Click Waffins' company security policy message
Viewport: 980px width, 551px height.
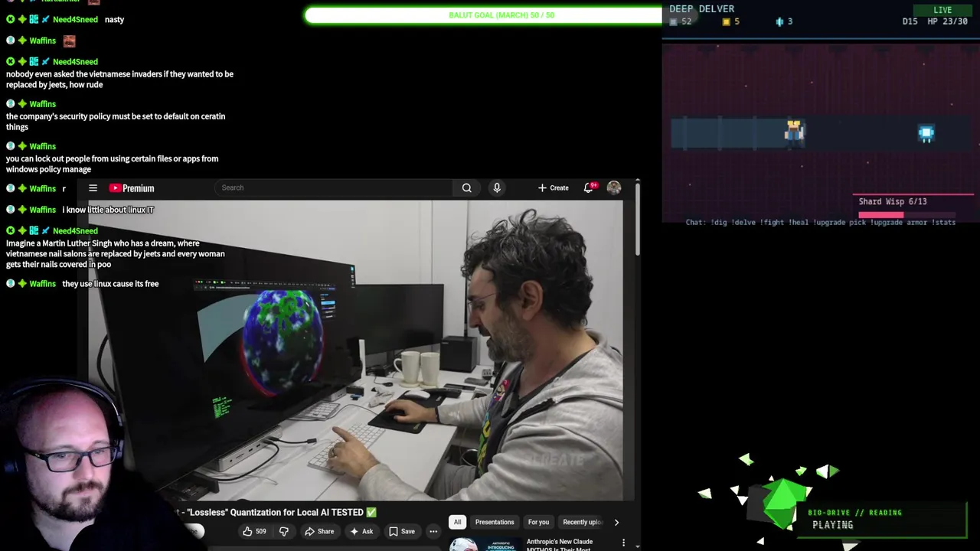116,122
